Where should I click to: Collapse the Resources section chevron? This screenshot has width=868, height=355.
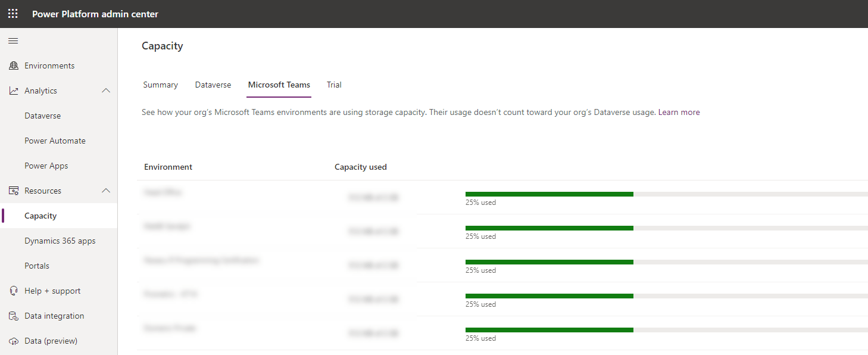(105, 191)
